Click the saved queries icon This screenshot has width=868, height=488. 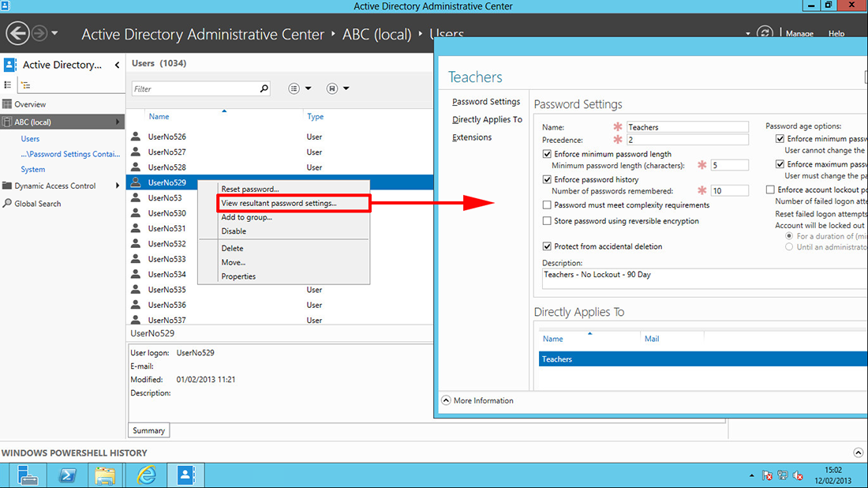coord(331,88)
